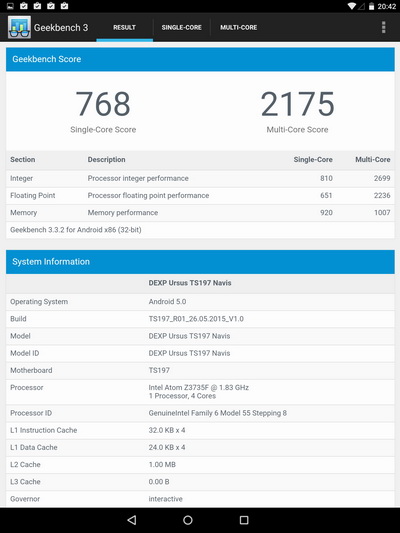Tap the Geekbench 3 app icon
The image size is (400, 533).
19,27
